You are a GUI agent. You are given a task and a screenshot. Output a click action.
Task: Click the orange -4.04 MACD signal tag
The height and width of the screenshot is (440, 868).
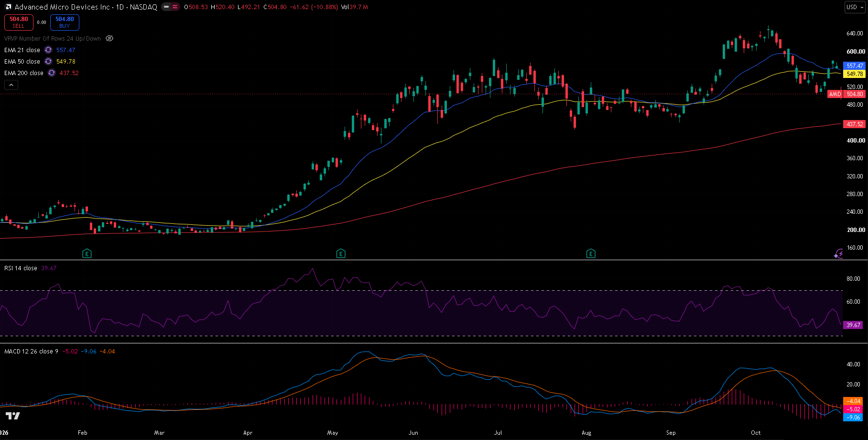[853, 401]
